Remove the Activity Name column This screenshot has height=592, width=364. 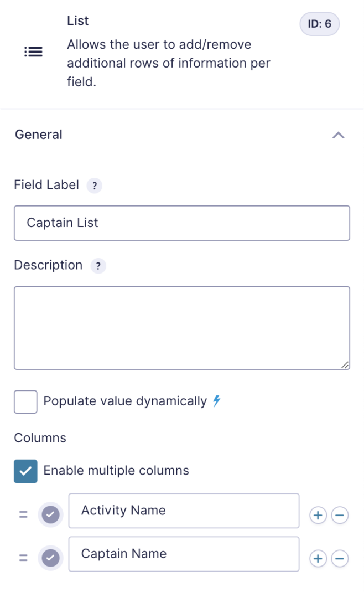(340, 515)
